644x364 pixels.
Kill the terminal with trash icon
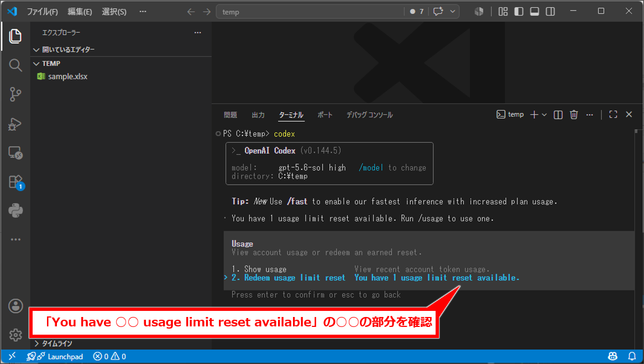pyautogui.click(x=574, y=115)
